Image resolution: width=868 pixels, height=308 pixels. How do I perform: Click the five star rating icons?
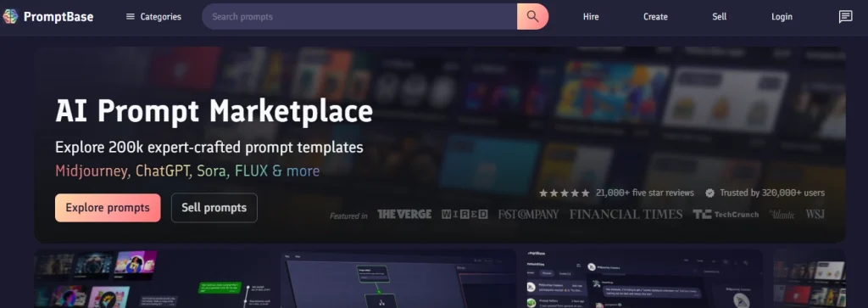[564, 193]
